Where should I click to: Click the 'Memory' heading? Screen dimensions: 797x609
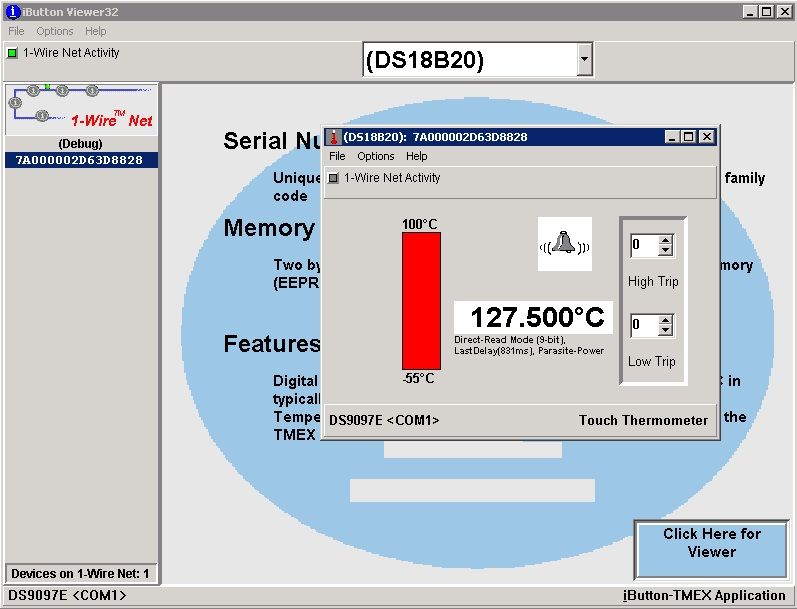pos(269,228)
